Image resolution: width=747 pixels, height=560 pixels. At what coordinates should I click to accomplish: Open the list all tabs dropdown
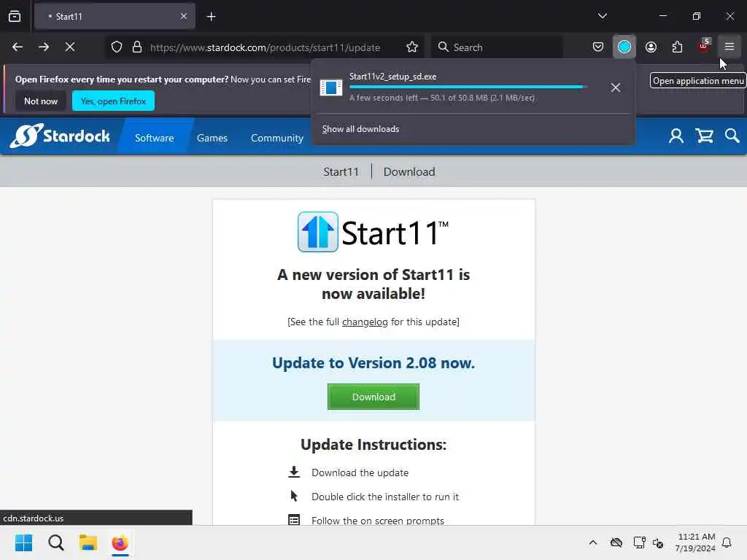click(x=603, y=16)
